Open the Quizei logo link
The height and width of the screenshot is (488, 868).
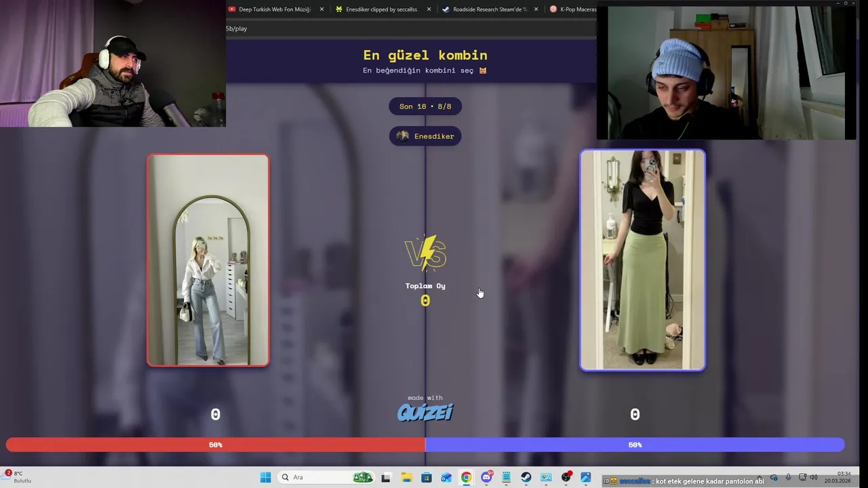[x=425, y=412]
